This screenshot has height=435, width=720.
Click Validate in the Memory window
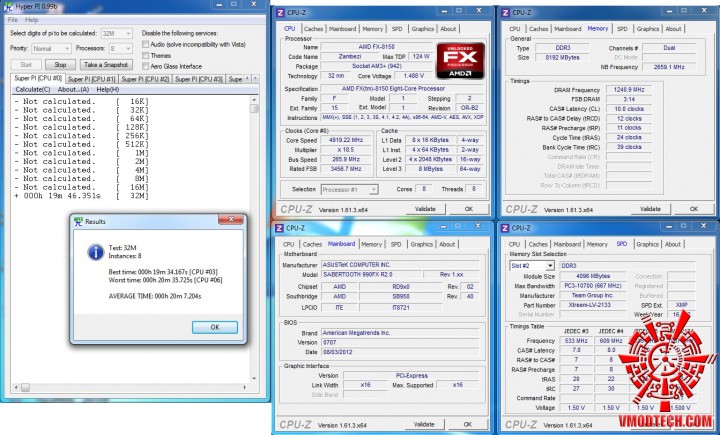tap(650, 209)
